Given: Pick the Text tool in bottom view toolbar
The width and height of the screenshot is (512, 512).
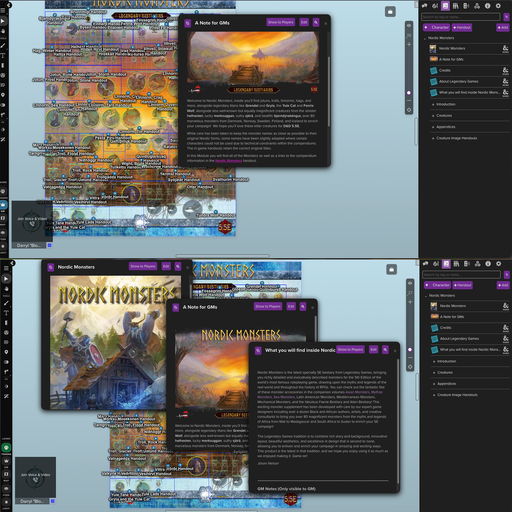Looking at the screenshot, I should 6,313.
